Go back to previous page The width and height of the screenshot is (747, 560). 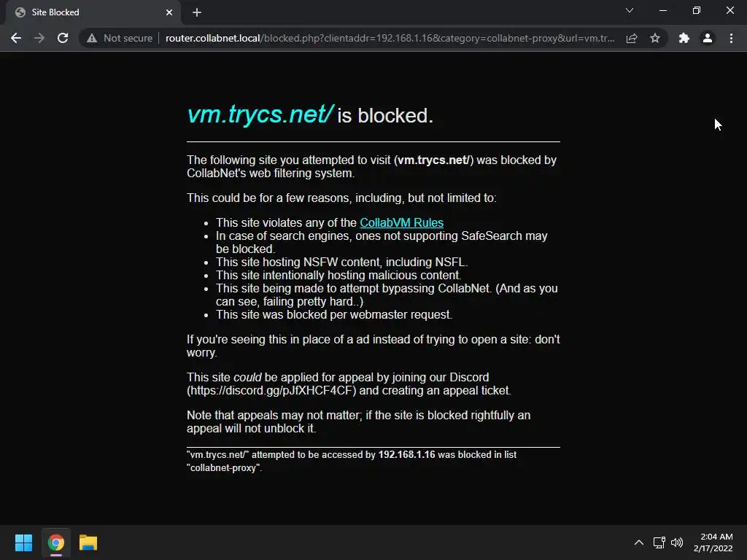[x=16, y=38]
